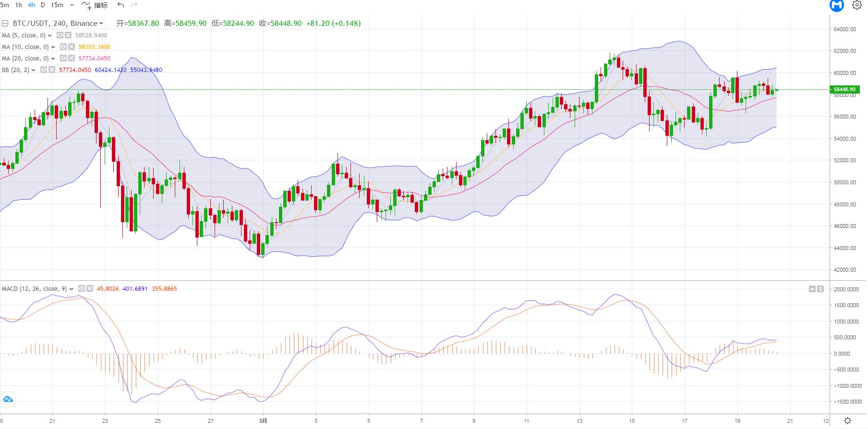Remove the MA 20 indicator
The image size is (868, 429).
[x=72, y=58]
